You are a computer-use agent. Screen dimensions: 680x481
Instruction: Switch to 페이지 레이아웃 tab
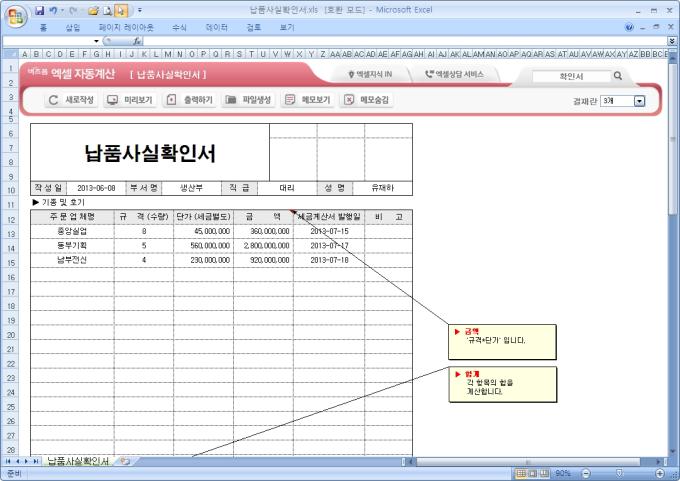click(x=126, y=27)
